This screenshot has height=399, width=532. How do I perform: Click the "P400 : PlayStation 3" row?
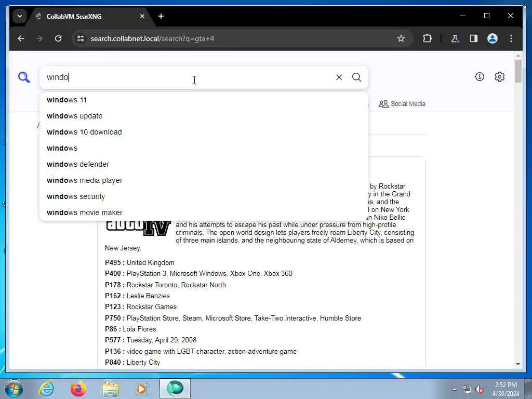(198, 273)
